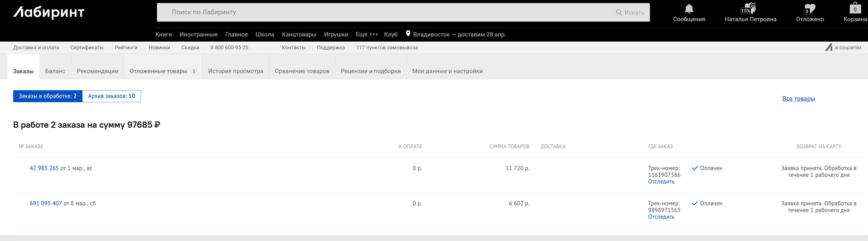Viewport: 868px width, 241px height.
Task: Open the Сообщения bell icon
Action: 689,8
